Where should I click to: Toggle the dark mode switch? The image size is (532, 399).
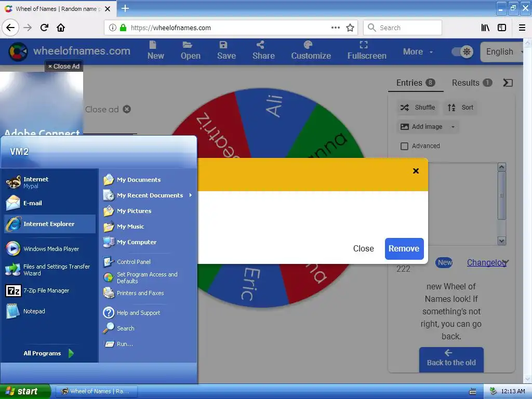462,51
